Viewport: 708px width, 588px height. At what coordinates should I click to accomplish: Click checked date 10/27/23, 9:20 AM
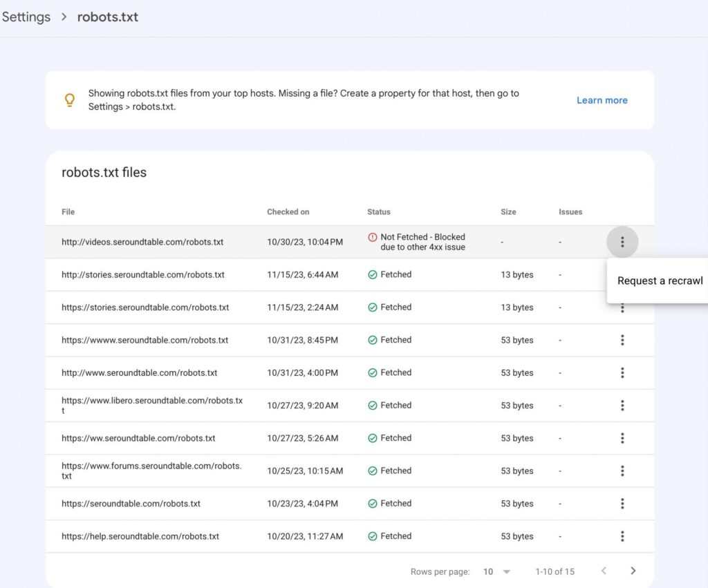click(303, 406)
